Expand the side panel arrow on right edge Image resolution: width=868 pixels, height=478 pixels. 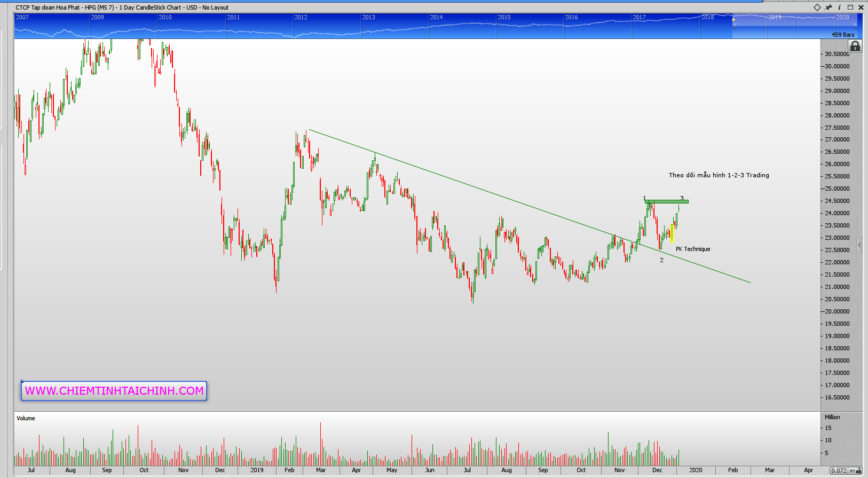[859, 245]
